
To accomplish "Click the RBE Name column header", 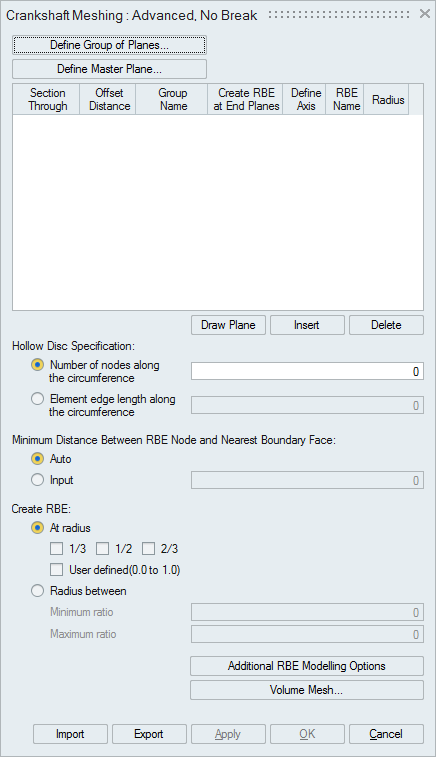I will click(345, 99).
